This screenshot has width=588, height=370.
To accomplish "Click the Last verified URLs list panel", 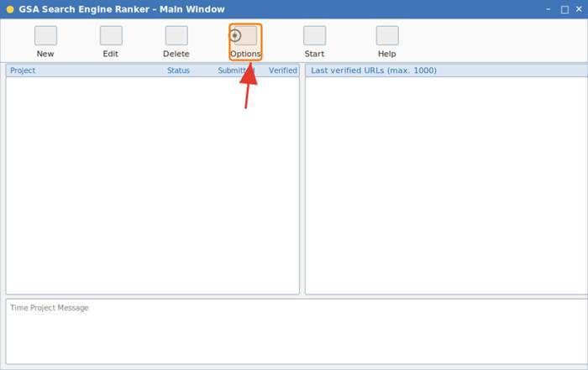I will click(x=446, y=185).
